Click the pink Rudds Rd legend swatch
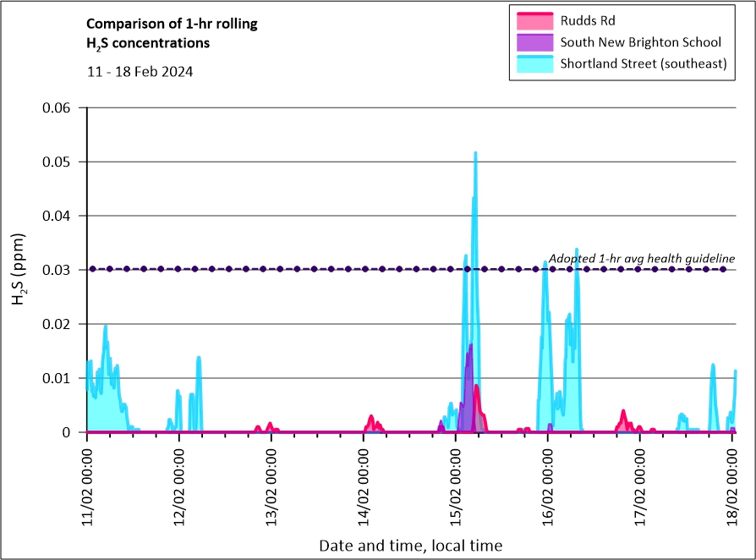 tap(533, 20)
